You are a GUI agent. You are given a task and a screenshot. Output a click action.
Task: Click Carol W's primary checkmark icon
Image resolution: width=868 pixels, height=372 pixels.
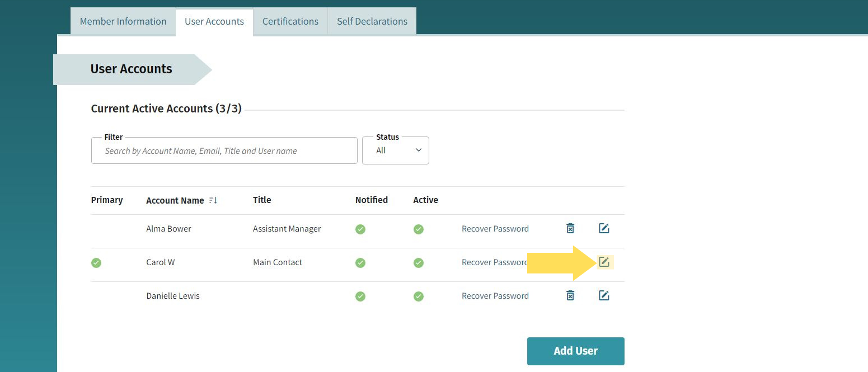[96, 262]
